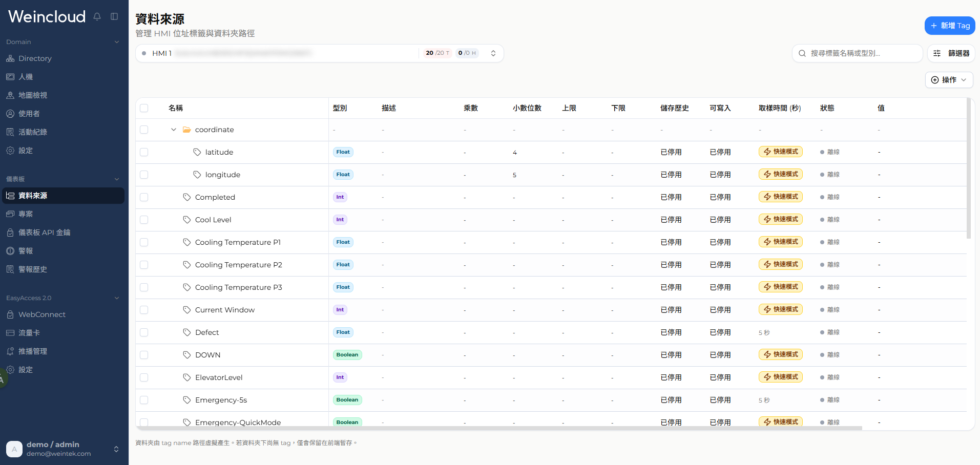Open 儀表板 API 金鑰 lock icon
This screenshot has width=980, height=465.
10,233
